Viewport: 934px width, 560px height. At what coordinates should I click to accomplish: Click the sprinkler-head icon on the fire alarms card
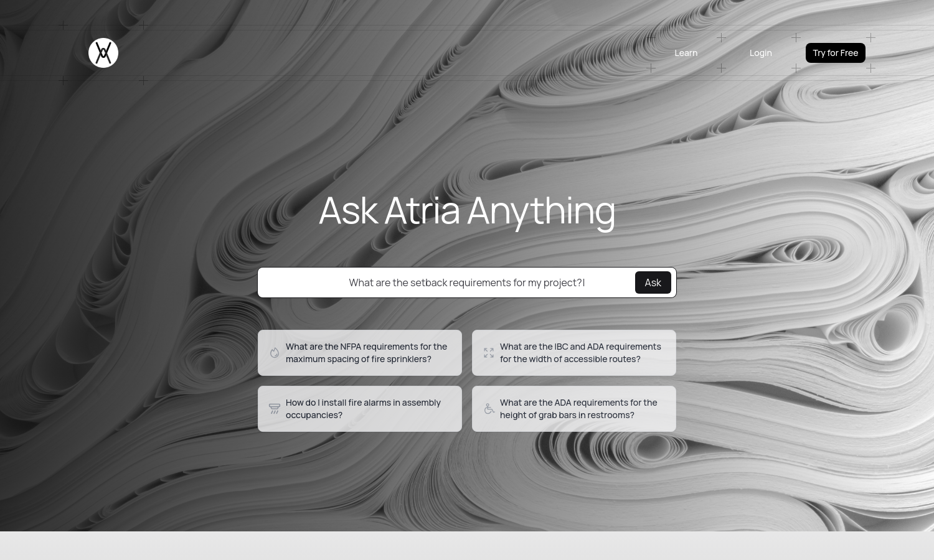click(275, 409)
